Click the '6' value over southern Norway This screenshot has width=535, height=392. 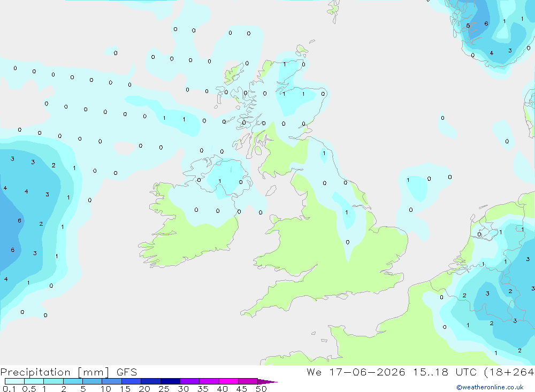pyautogui.click(x=486, y=24)
